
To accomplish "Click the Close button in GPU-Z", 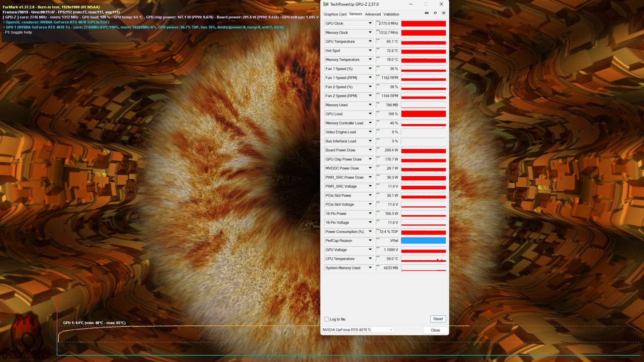I will (435, 330).
